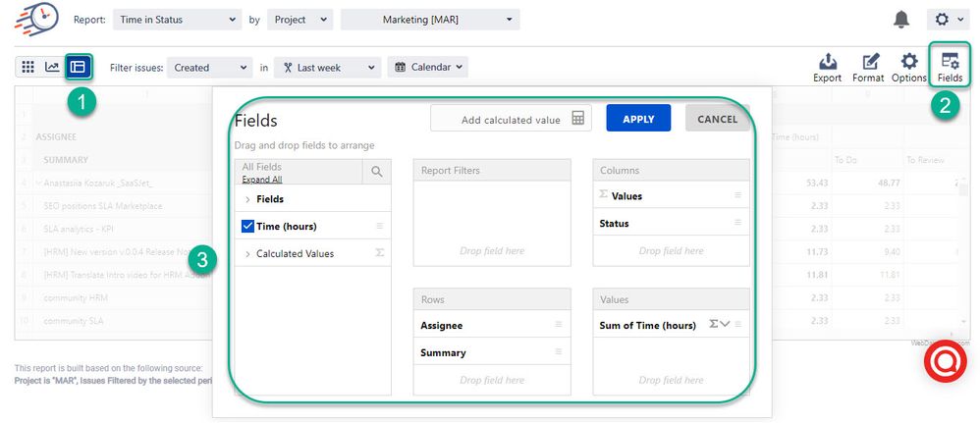Switch to pivot table view
Image resolution: width=980 pixels, height=423 pixels.
click(78, 67)
